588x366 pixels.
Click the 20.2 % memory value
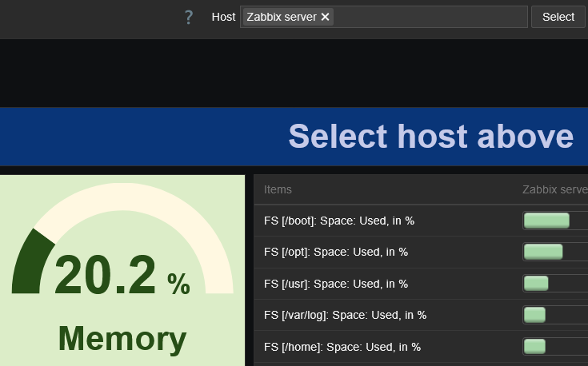[x=122, y=276]
